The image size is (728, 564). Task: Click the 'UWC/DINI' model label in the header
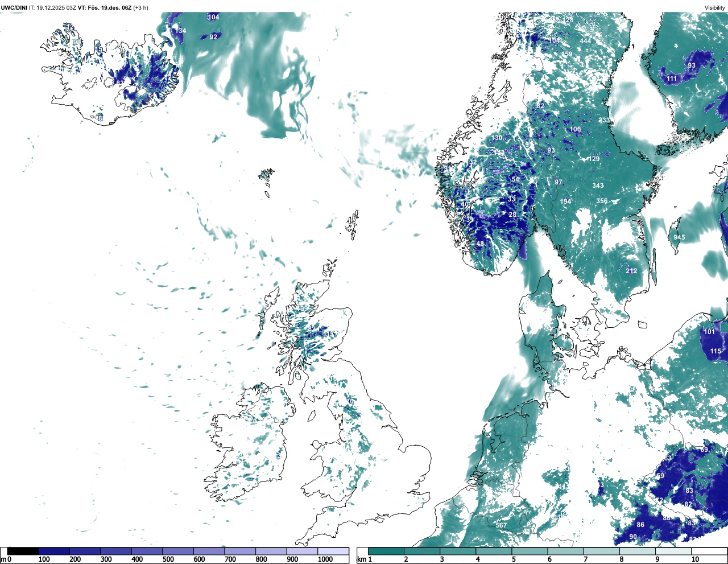click(x=14, y=7)
